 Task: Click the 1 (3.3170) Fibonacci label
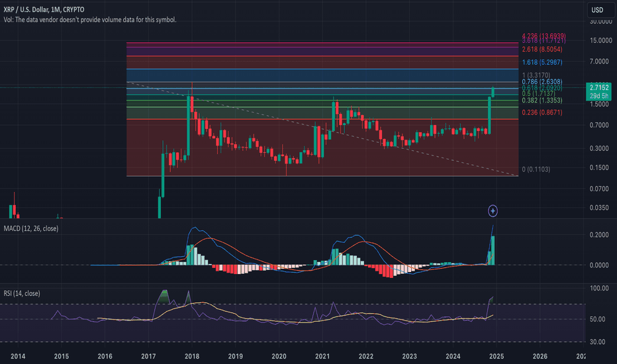[536, 75]
